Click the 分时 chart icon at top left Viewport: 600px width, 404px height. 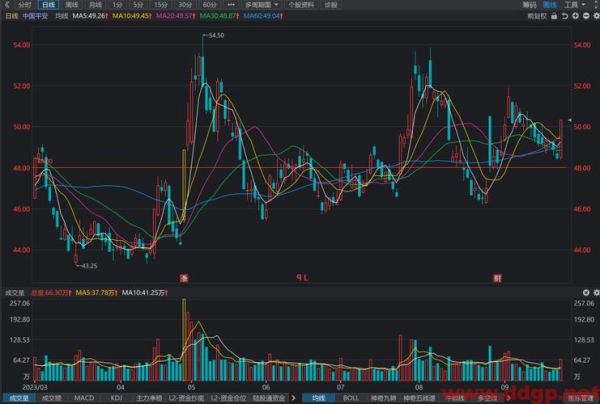[x=22, y=5]
